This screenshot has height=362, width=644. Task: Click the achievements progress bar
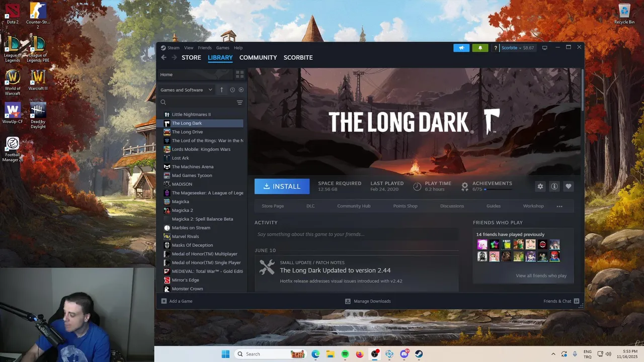click(498, 190)
